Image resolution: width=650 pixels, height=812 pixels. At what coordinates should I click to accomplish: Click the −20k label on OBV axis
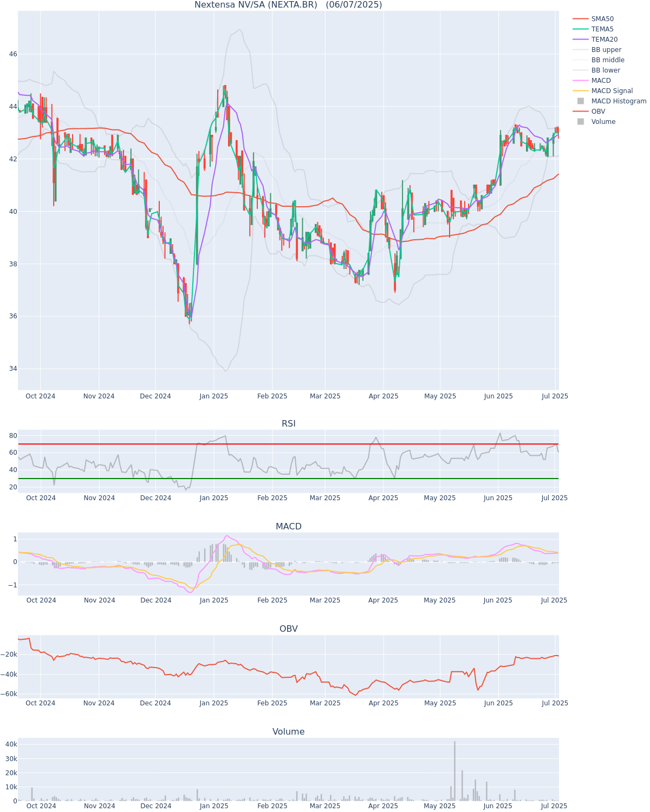tap(9, 654)
